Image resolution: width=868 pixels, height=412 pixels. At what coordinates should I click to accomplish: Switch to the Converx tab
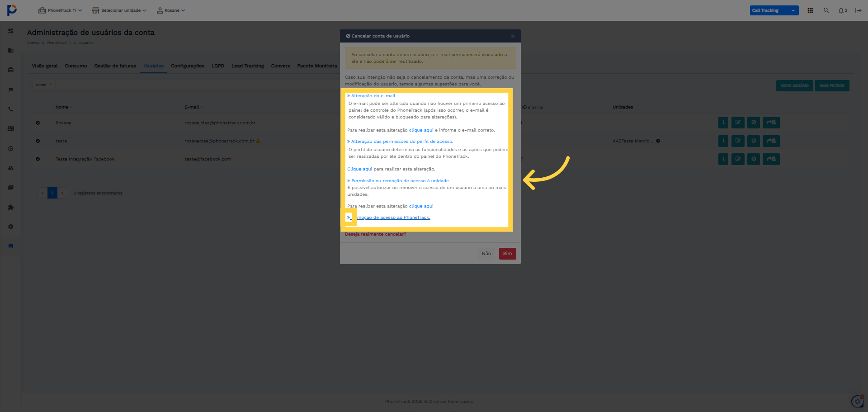coord(281,66)
